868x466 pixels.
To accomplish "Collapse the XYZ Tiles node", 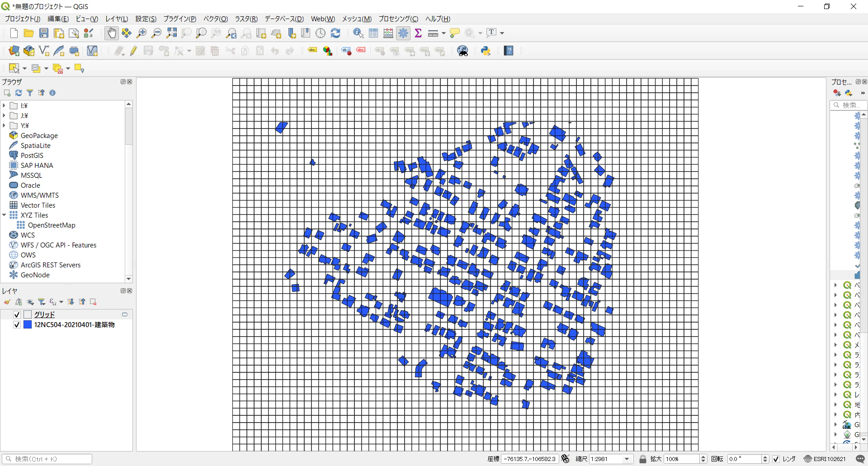I will tap(4, 215).
